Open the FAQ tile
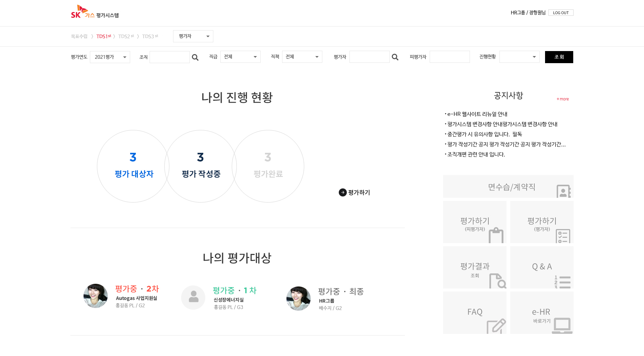This screenshot has height=356, width=644. click(475, 313)
